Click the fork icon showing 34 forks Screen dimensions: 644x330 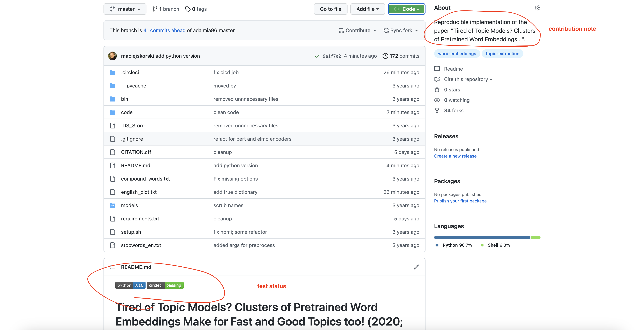437,110
